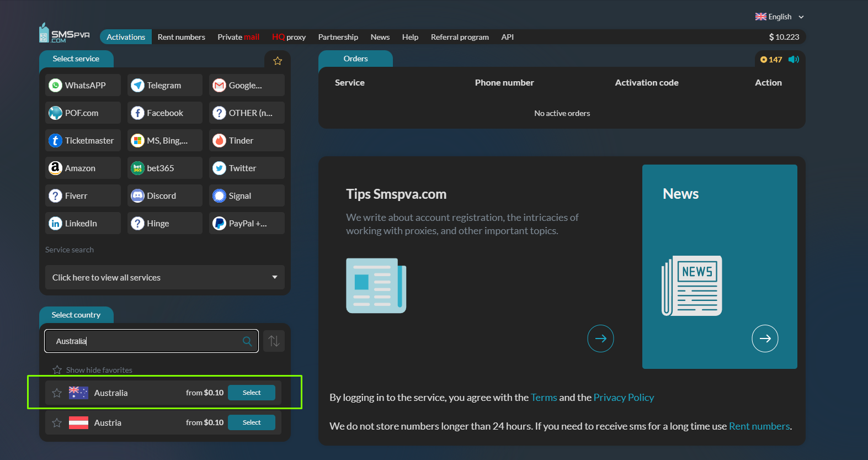Viewport: 868px width, 460px height.
Task: Pick the Google service option
Action: click(247, 85)
